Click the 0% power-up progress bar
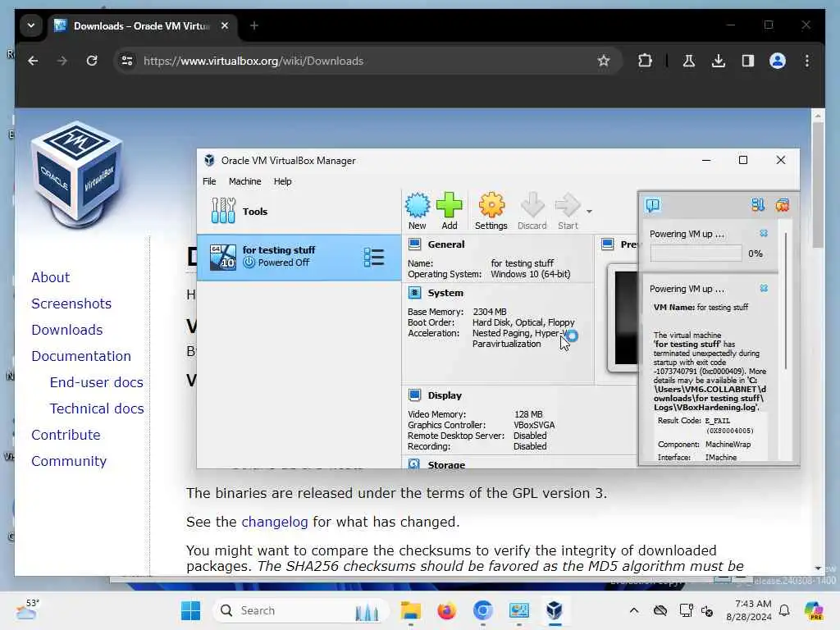This screenshot has width=840, height=630. 696,253
